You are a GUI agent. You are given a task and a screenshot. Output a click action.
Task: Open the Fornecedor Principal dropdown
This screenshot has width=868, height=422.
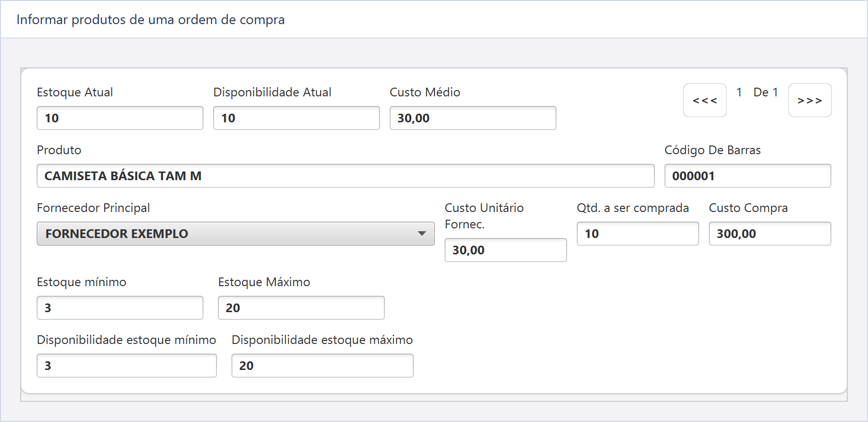[x=236, y=234]
